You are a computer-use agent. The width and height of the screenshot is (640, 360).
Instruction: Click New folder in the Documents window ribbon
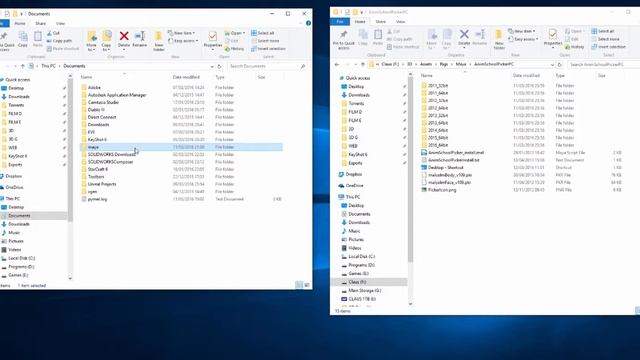(x=159, y=41)
